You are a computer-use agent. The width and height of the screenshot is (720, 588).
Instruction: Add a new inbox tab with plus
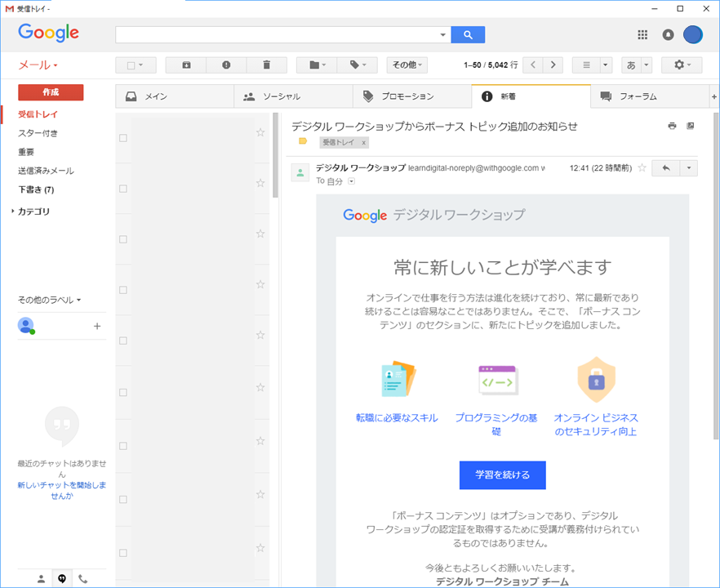(x=714, y=96)
